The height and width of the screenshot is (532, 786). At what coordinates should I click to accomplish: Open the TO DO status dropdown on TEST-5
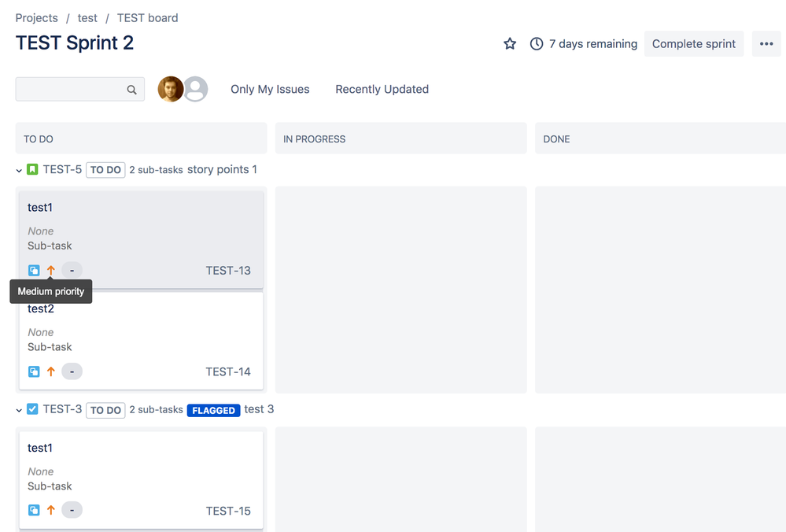[105, 169]
